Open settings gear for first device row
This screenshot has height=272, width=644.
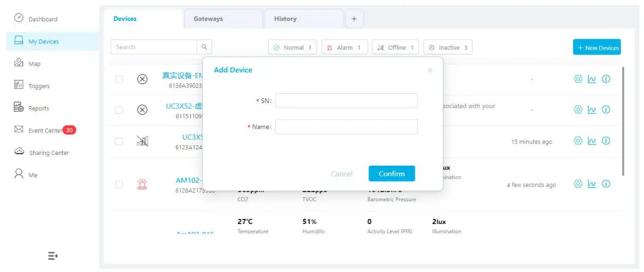tap(578, 79)
